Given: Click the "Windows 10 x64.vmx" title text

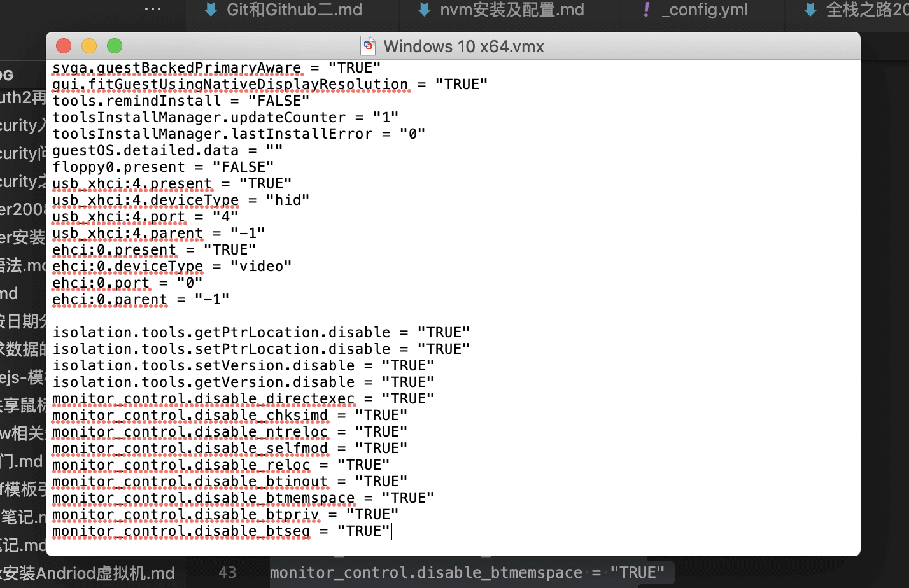Looking at the screenshot, I should point(463,46).
